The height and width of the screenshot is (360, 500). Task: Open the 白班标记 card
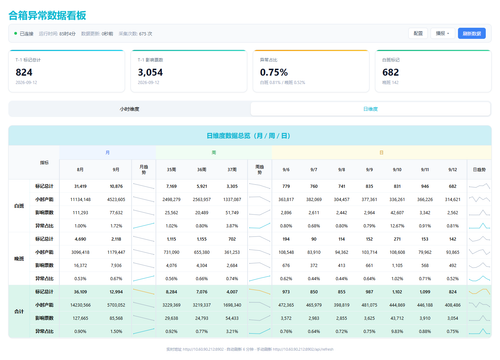pyautogui.click(x=433, y=71)
